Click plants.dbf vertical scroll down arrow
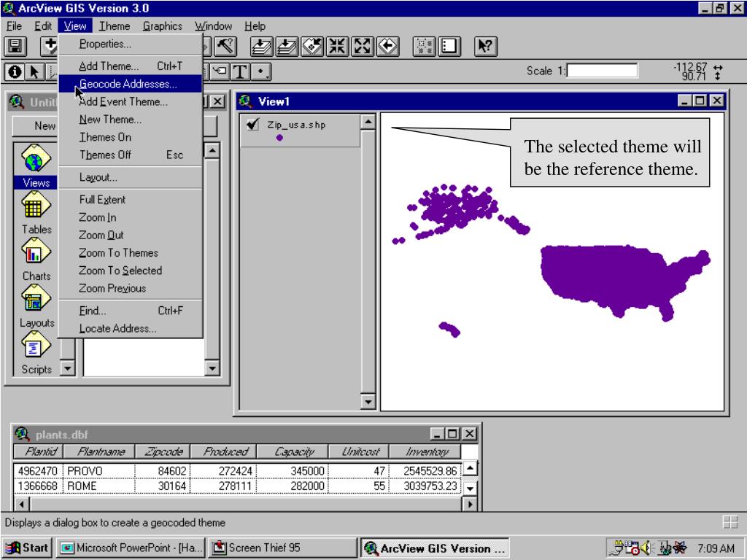Viewport: 747px width, 560px height. pos(470,488)
